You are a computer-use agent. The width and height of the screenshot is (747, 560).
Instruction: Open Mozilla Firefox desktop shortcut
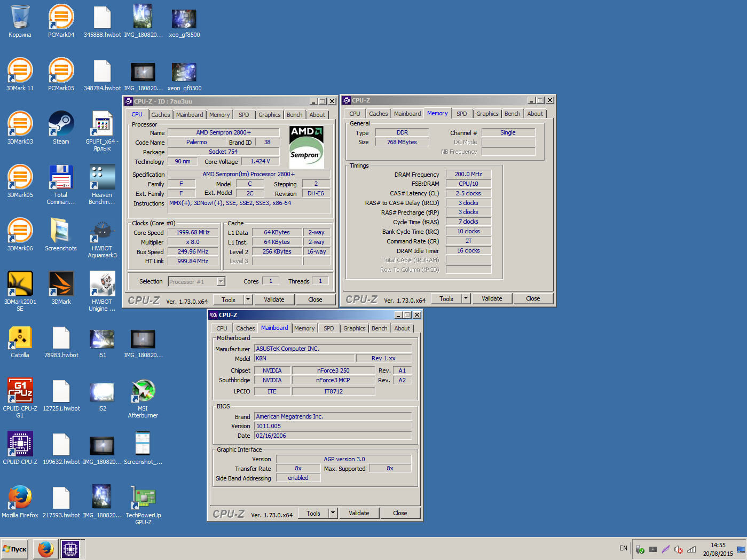[20, 502]
